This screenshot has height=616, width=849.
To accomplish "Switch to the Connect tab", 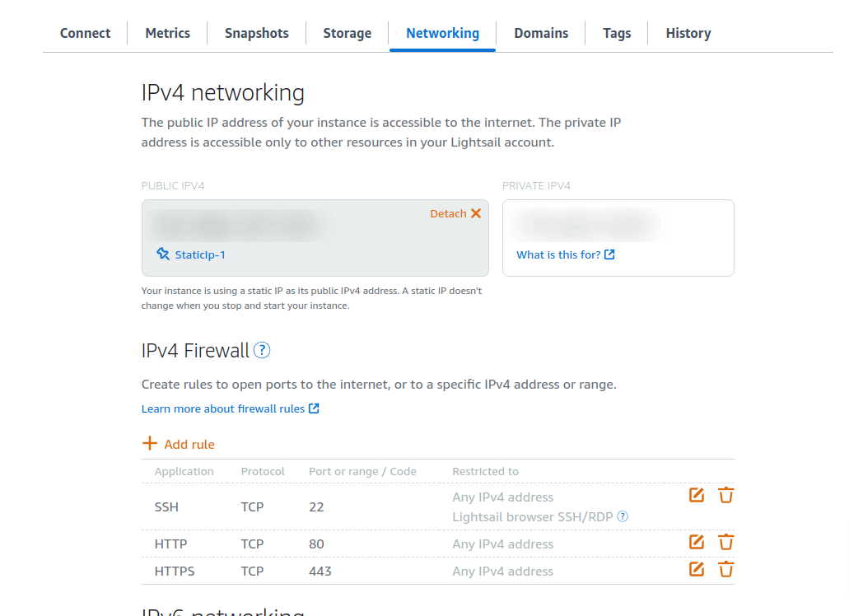I will [85, 33].
